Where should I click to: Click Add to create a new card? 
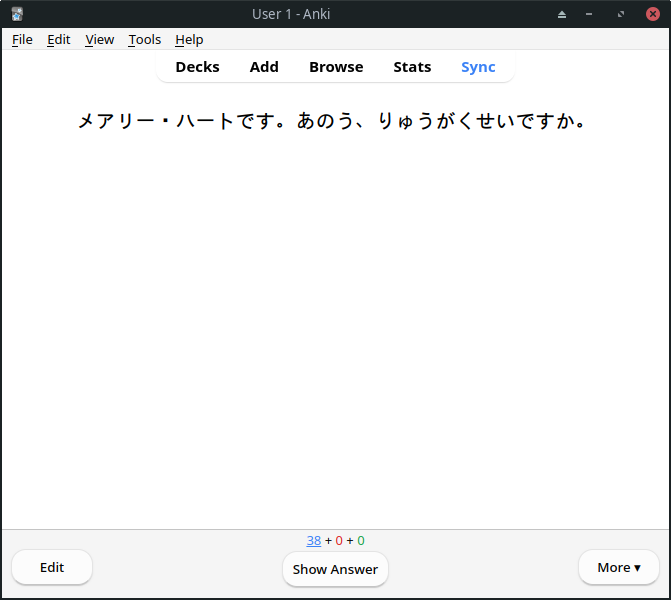[264, 67]
